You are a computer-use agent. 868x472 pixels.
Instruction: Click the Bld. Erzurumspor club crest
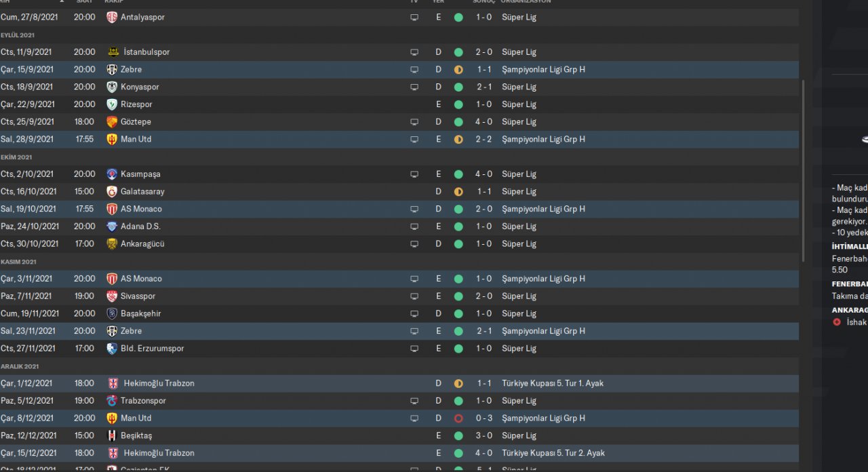pyautogui.click(x=112, y=349)
